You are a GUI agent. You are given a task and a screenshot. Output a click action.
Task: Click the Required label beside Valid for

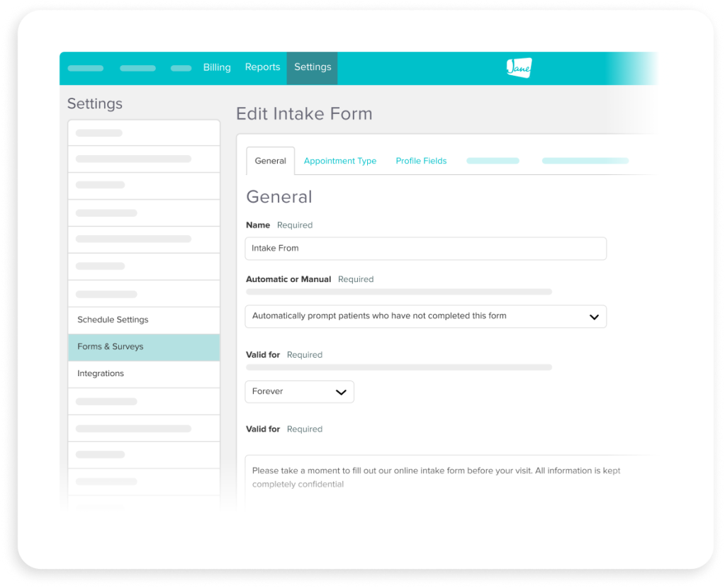click(305, 354)
